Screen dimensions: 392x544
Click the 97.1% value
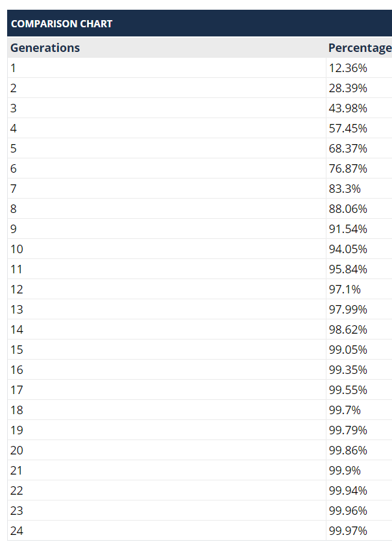coord(345,290)
